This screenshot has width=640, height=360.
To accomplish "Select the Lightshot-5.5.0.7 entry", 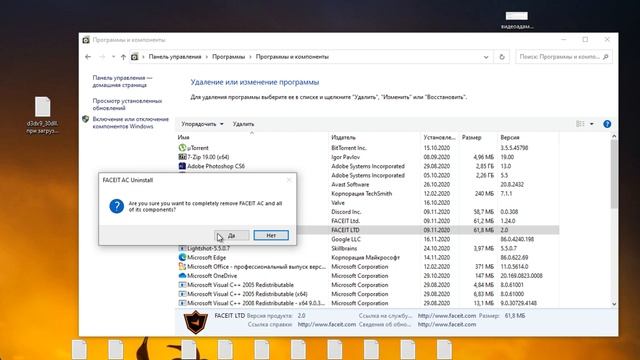I will pyautogui.click(x=208, y=248).
